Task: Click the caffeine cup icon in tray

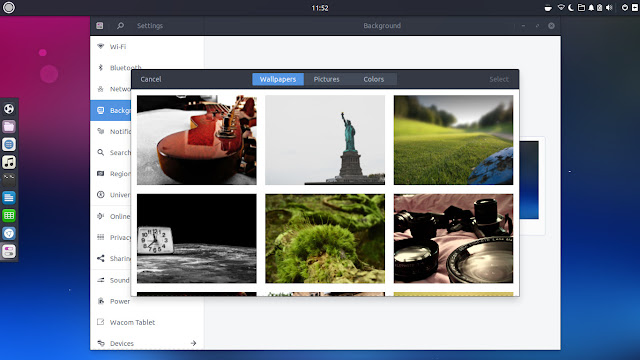Action: [548, 8]
